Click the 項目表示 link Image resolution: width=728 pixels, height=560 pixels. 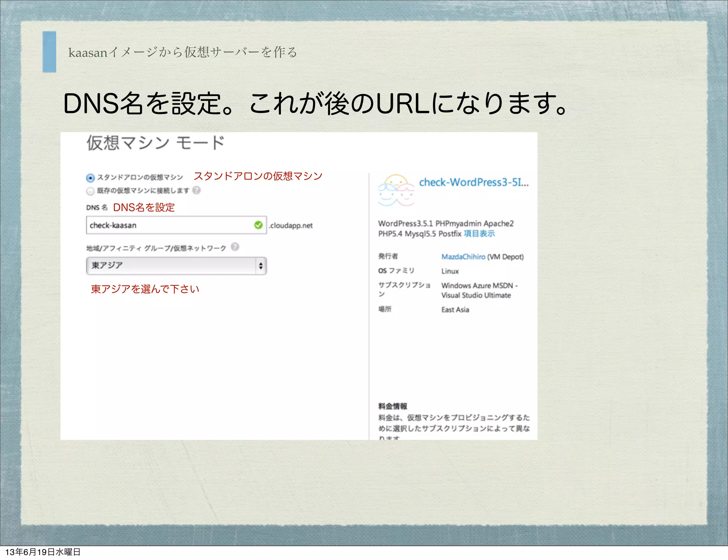[x=479, y=233]
